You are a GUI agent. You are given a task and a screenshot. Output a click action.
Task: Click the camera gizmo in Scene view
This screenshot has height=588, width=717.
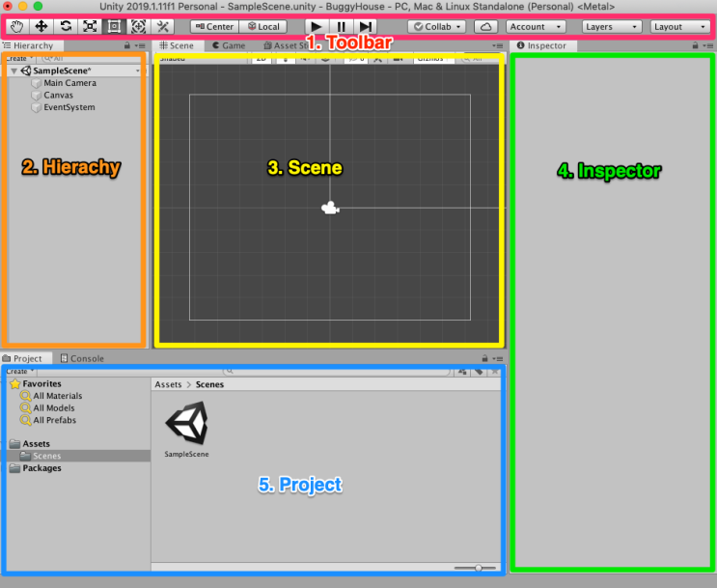(x=330, y=208)
